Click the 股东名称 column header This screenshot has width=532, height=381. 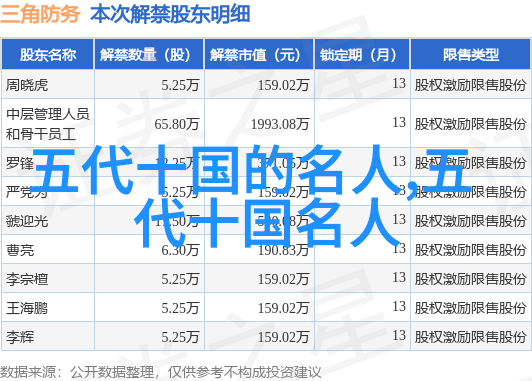click(48, 55)
